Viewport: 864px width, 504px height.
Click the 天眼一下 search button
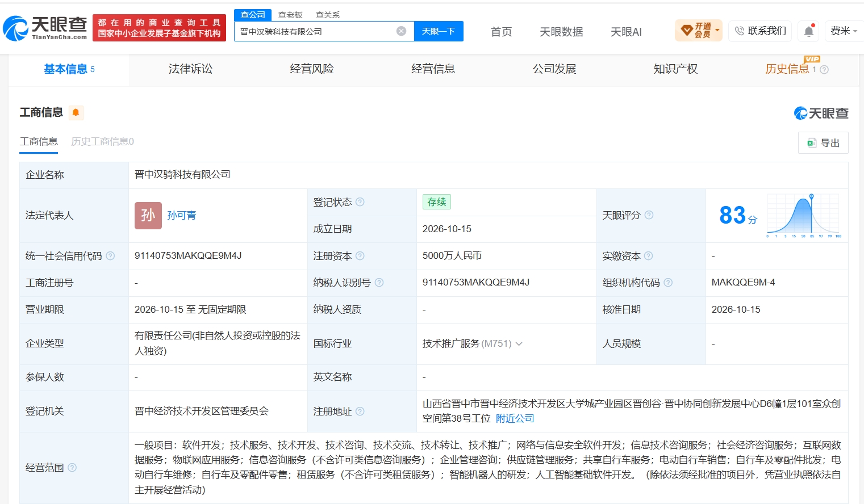439,31
